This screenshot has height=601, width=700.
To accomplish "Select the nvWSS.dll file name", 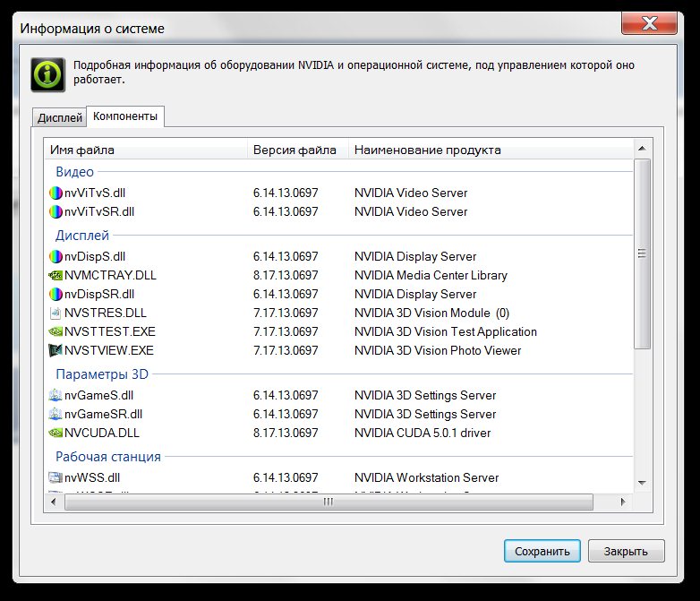I will point(92,477).
